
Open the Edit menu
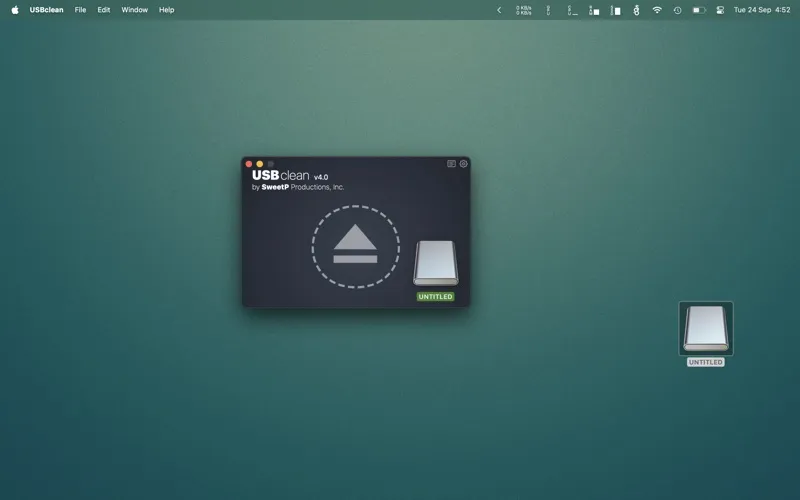(104, 10)
